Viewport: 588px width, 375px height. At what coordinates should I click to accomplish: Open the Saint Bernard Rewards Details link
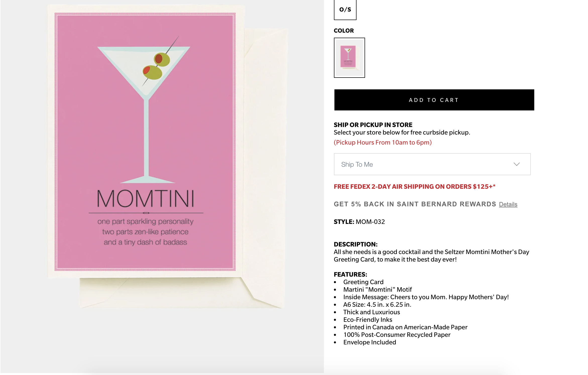coord(508,204)
